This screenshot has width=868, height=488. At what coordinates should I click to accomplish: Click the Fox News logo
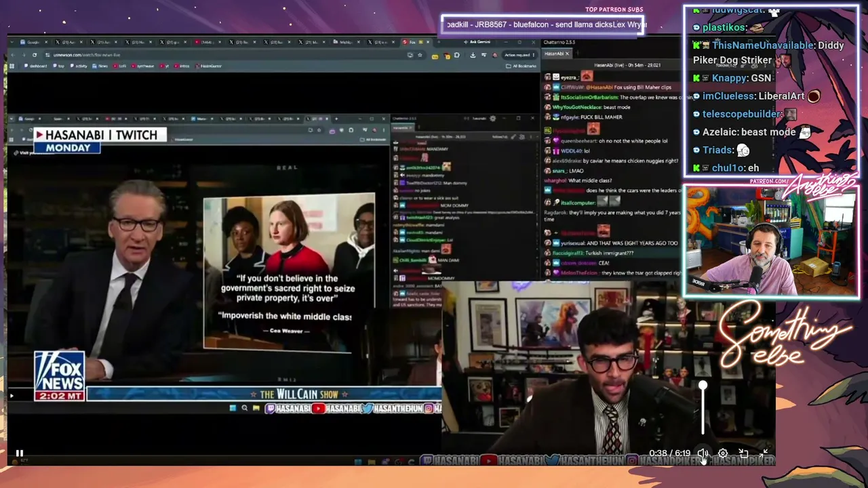(60, 375)
